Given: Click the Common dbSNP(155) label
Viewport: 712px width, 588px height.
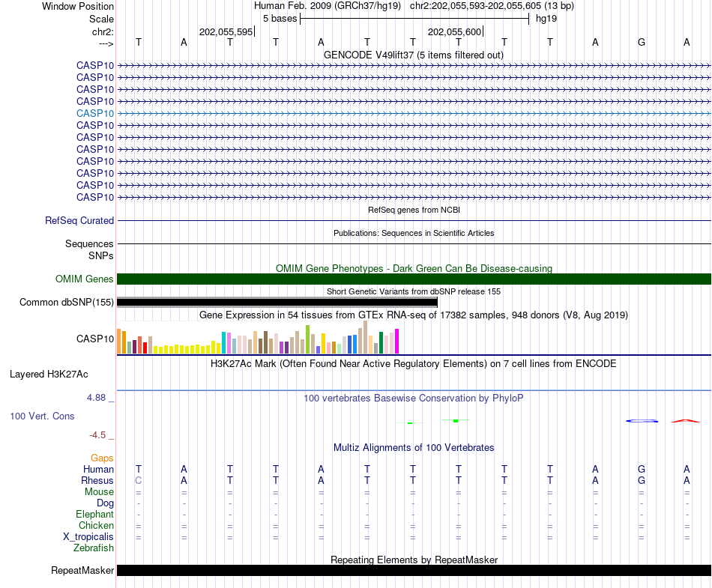Looking at the screenshot, I should click(66, 302).
